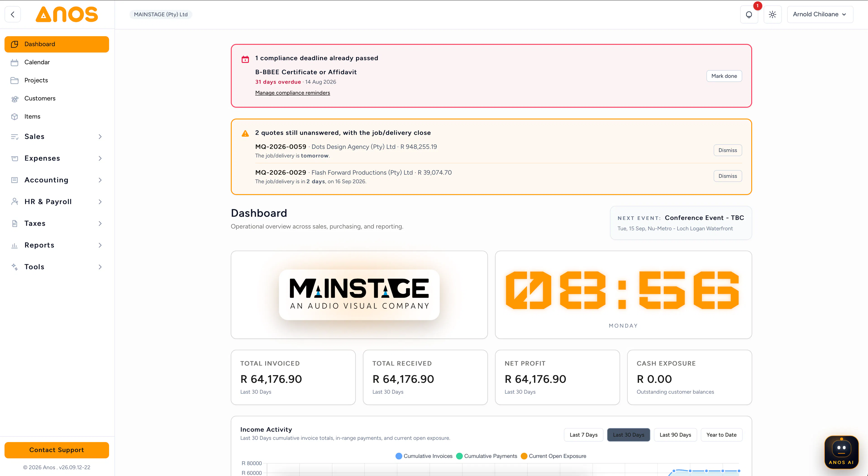Click the Customers people icon

click(x=14, y=99)
